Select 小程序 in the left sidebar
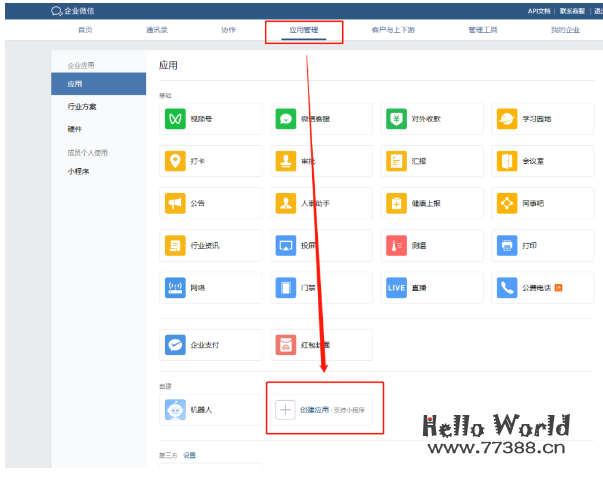The width and height of the screenshot is (603, 478). (78, 172)
